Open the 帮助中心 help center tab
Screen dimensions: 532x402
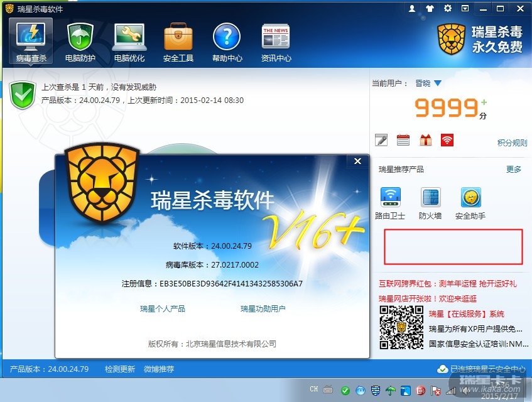click(227, 43)
